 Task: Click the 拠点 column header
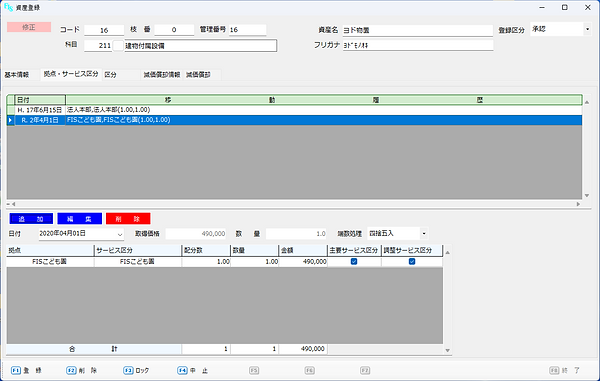(x=50, y=251)
